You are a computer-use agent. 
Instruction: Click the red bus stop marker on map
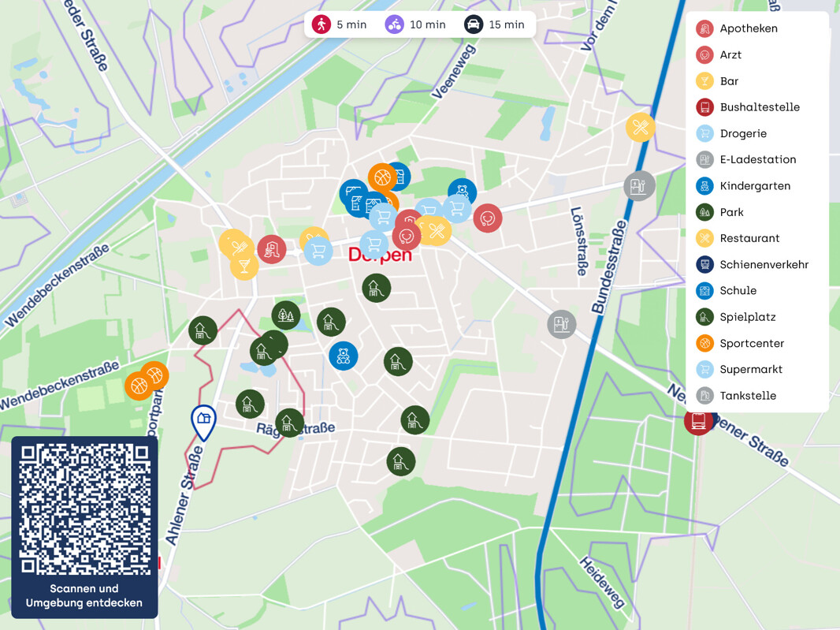point(697,422)
